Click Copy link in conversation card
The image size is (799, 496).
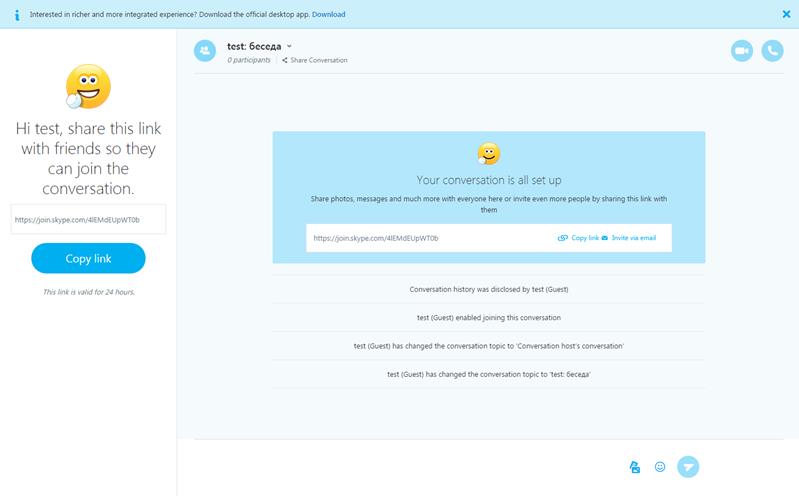pos(578,238)
